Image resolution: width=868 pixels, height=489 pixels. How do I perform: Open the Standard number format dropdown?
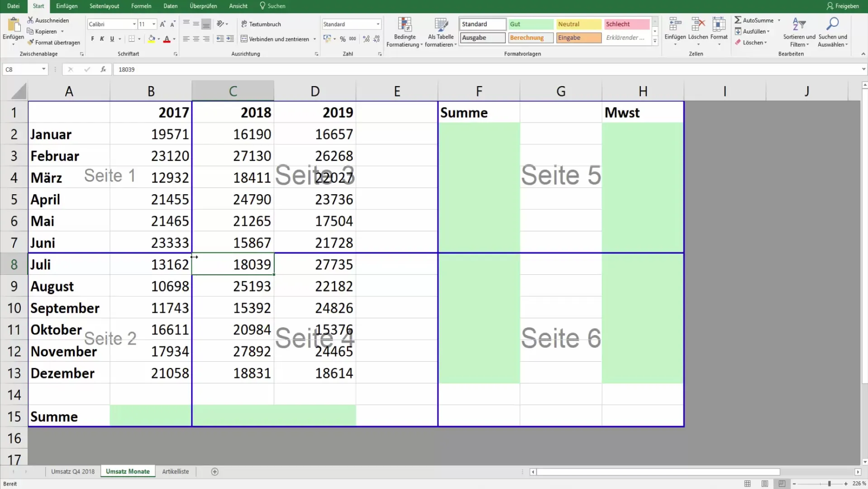tap(378, 24)
